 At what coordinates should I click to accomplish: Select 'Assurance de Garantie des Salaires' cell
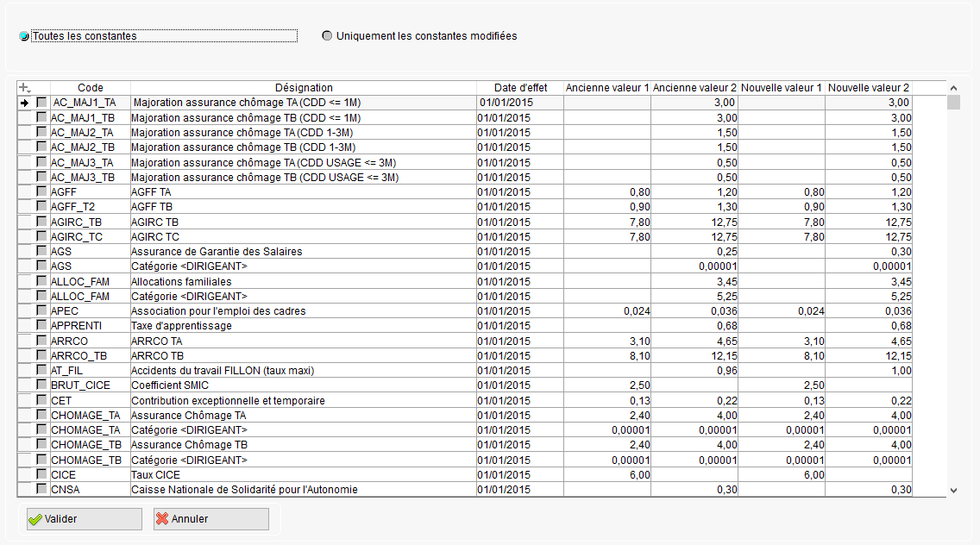coord(303,251)
